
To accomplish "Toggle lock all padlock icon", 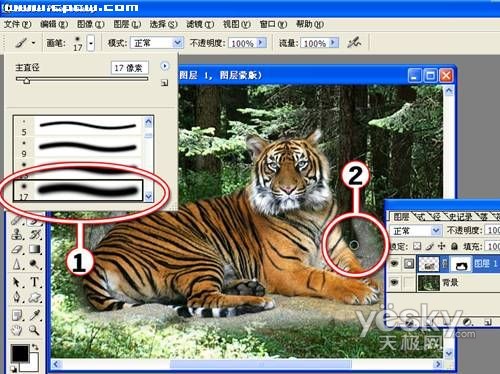I will click(x=454, y=246).
